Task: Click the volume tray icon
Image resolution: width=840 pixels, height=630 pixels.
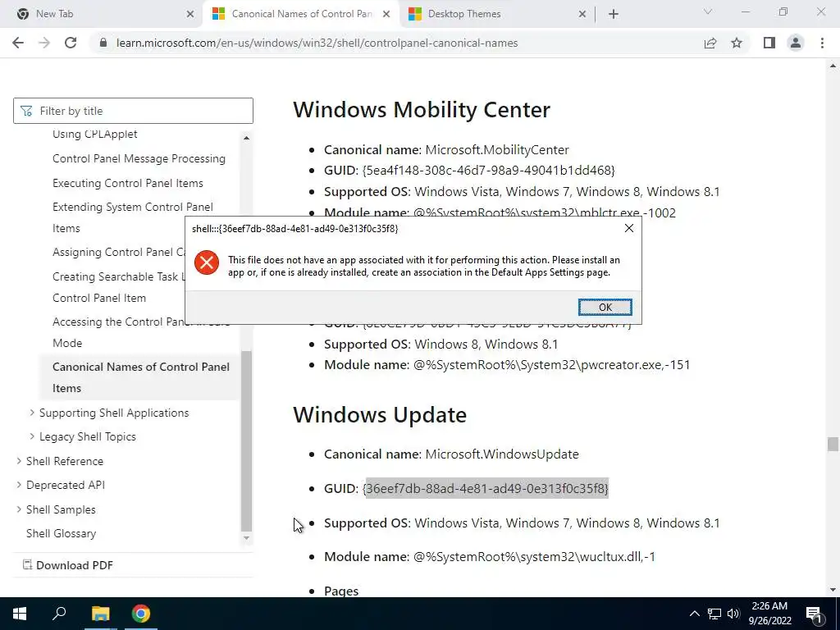Action: point(733,614)
